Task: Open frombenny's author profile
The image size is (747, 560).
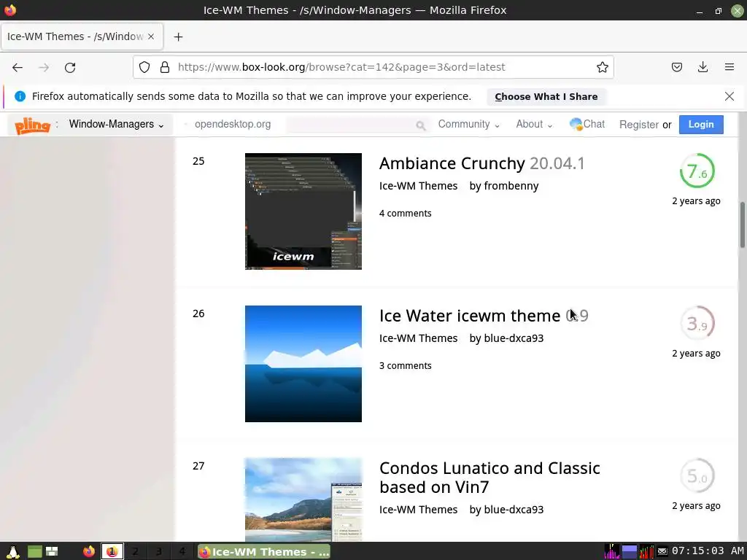Action: tap(511, 186)
